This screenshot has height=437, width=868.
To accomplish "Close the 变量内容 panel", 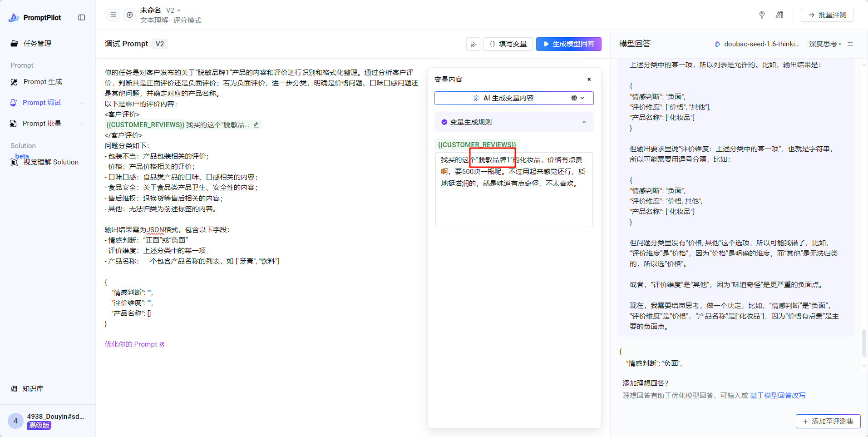I will point(589,79).
